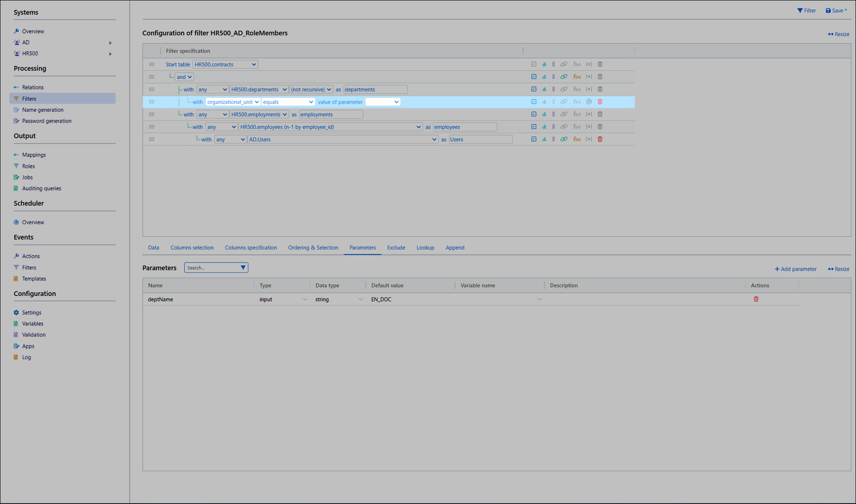Expand the HR500 systems submenu arrow

pyautogui.click(x=110, y=54)
